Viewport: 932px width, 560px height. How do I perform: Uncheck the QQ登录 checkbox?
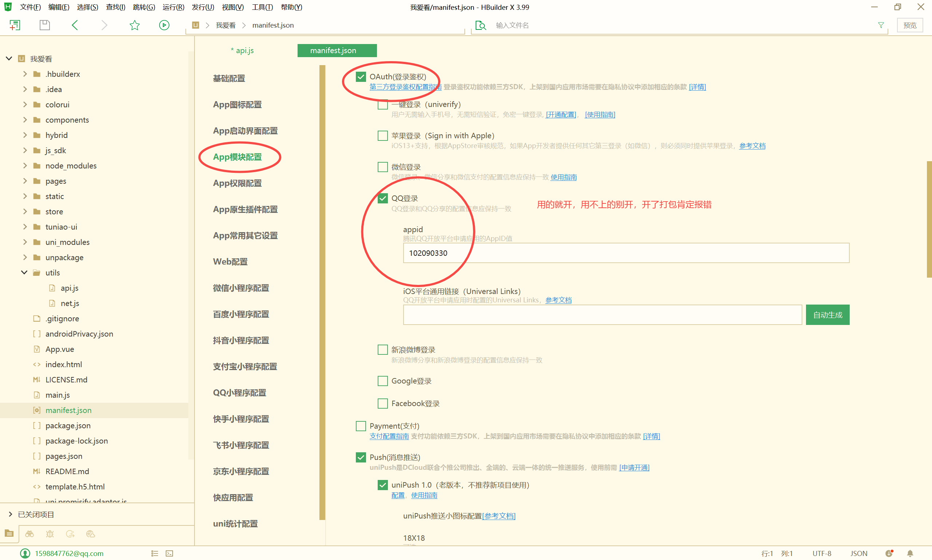(382, 198)
